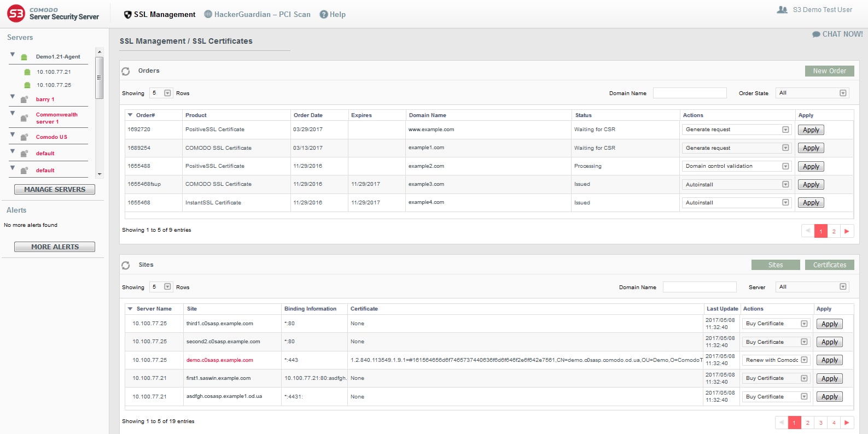Select the 10.100.77.21 server icon
868x434 pixels.
pyautogui.click(x=27, y=72)
